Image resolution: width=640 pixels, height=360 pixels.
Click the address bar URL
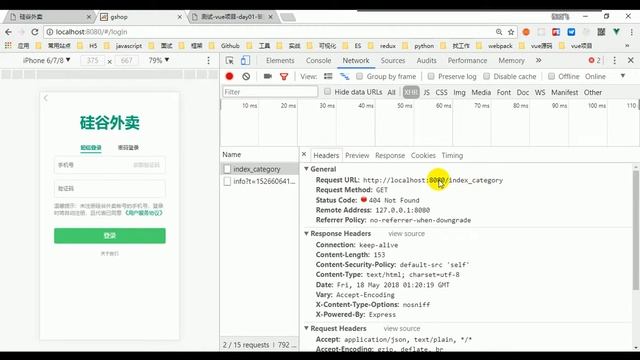pyautogui.click(x=91, y=32)
